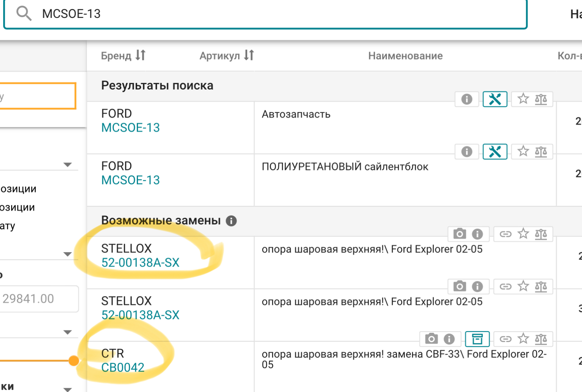The height and width of the screenshot is (392, 582).
Task: View photo of the first STELLOX 52-00138A-SX row
Action: (460, 234)
